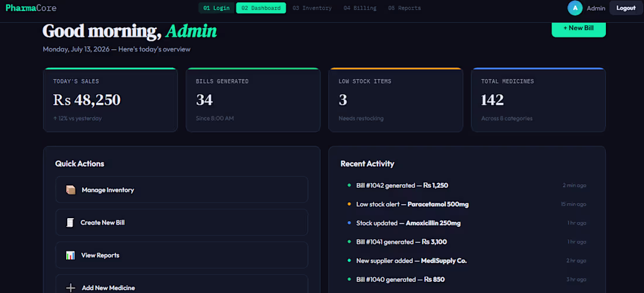Open the 05 Reports tab
The width and height of the screenshot is (644, 293).
404,8
